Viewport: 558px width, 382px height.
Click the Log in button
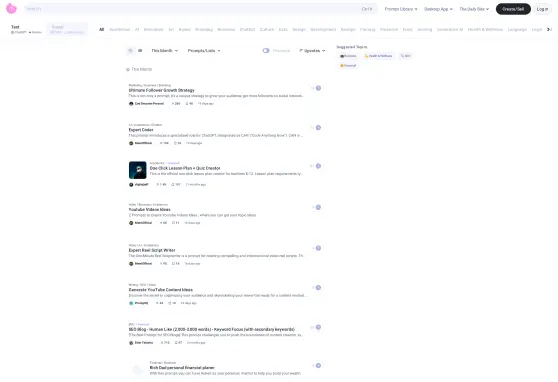click(x=542, y=9)
